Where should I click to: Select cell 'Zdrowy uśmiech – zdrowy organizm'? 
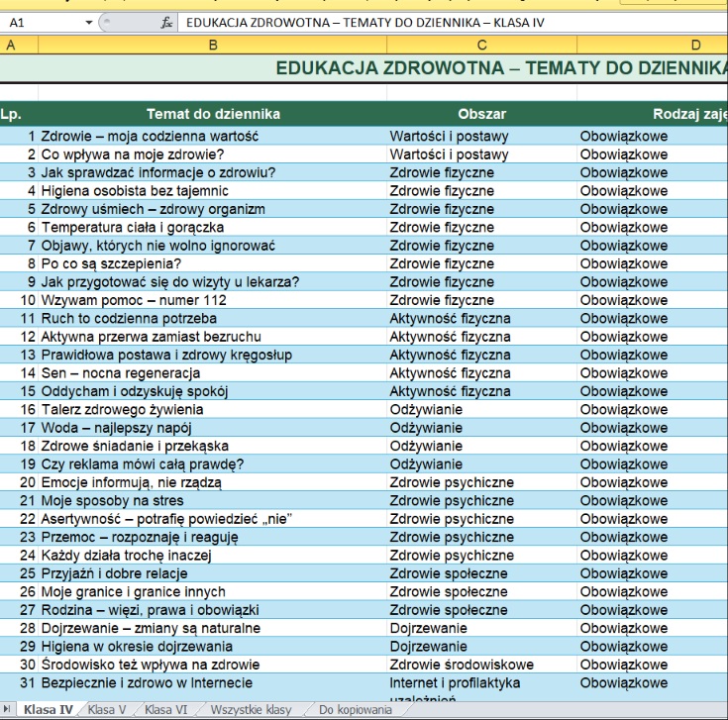click(x=213, y=209)
